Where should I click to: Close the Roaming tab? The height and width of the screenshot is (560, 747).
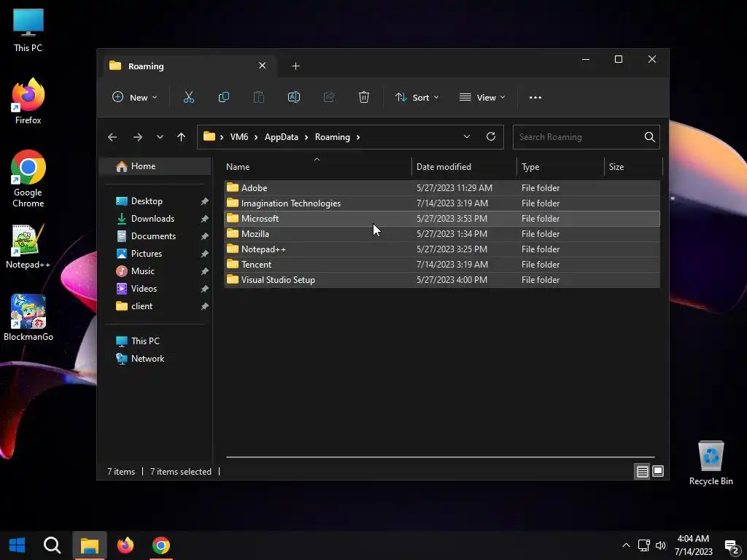263,66
